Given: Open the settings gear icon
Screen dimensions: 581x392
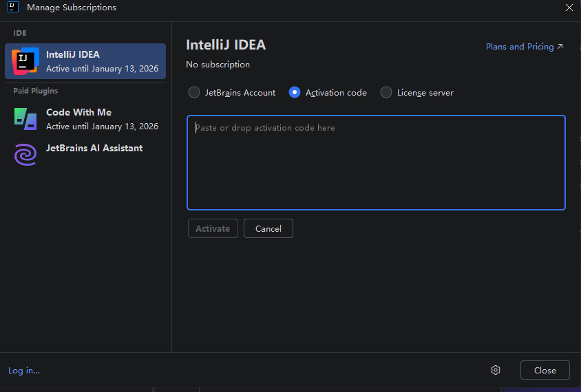Looking at the screenshot, I should click(x=496, y=370).
